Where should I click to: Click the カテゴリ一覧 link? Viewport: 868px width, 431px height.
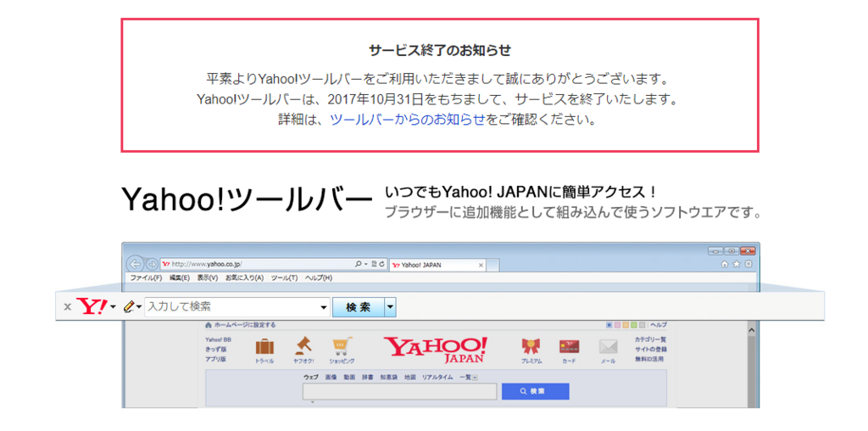[650, 339]
